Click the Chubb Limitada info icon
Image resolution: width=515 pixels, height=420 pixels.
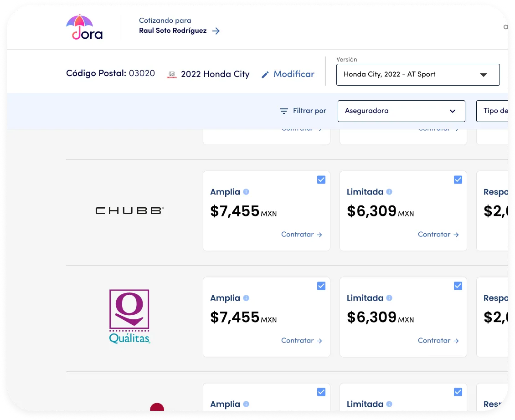coord(389,192)
